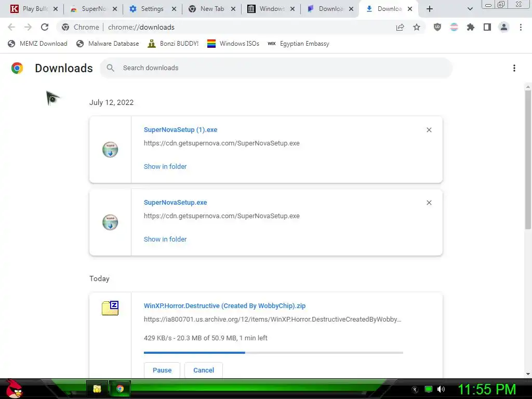532x399 pixels.
Task: Click in the Search downloads field
Action: tap(276, 68)
